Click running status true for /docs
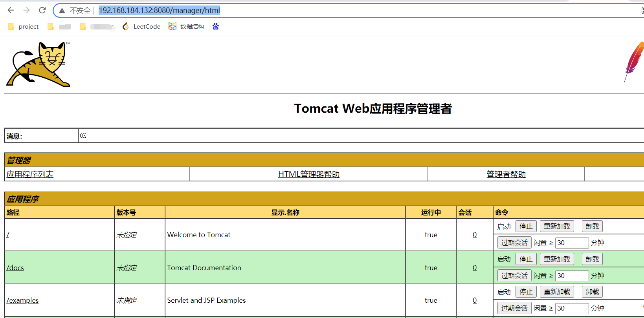The width and height of the screenshot is (644, 318). click(431, 268)
